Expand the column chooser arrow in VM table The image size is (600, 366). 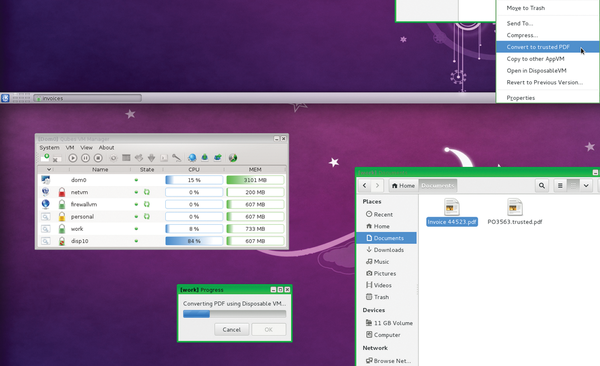[49, 169]
